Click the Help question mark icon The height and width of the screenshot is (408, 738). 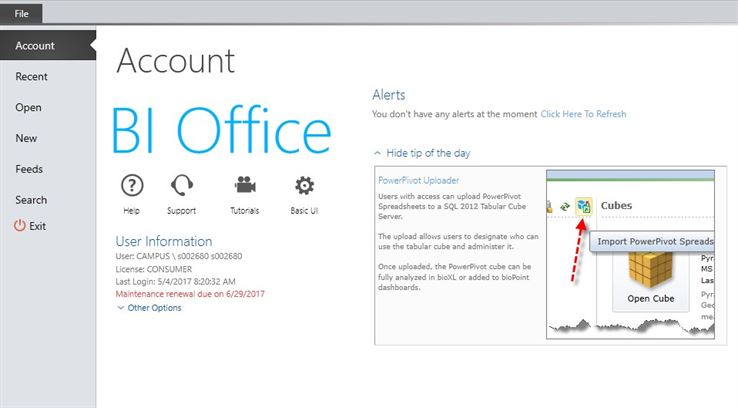(x=132, y=186)
